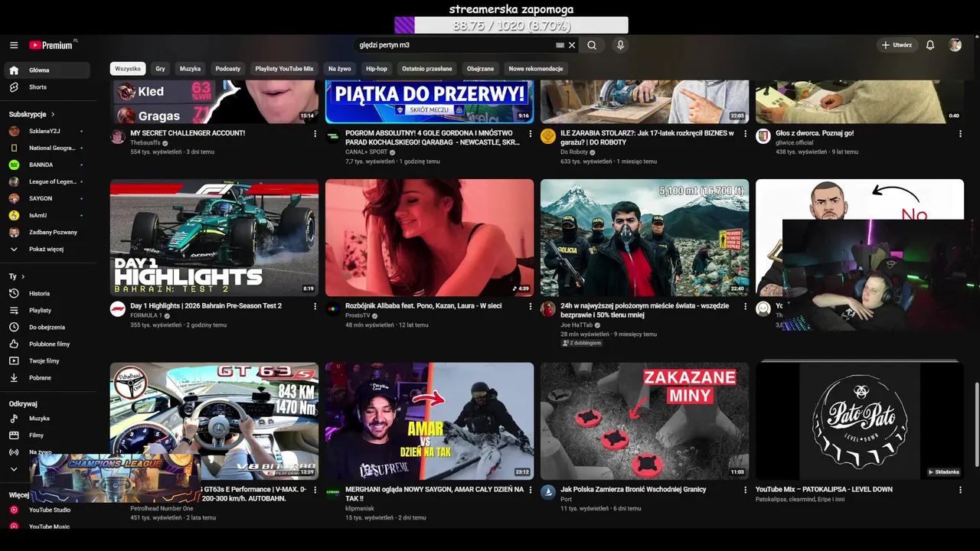
Task: Open Playlisty in the sidebar
Action: tap(49, 311)
